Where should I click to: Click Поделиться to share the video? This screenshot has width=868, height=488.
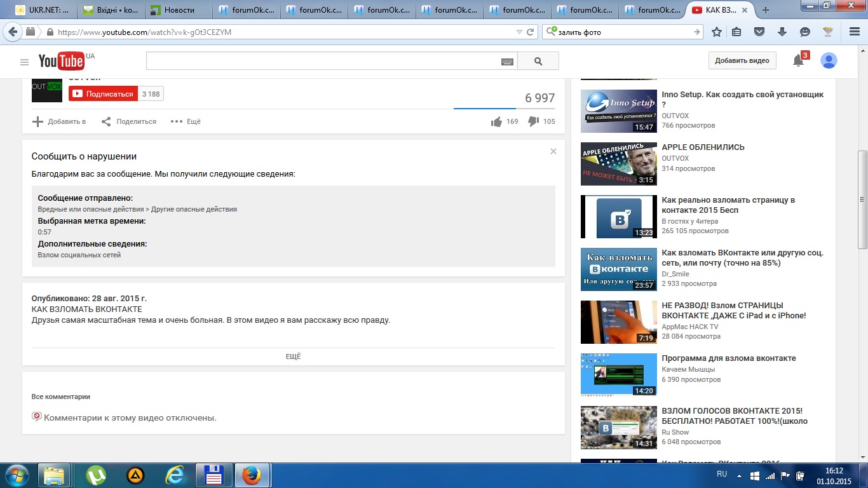(x=129, y=121)
